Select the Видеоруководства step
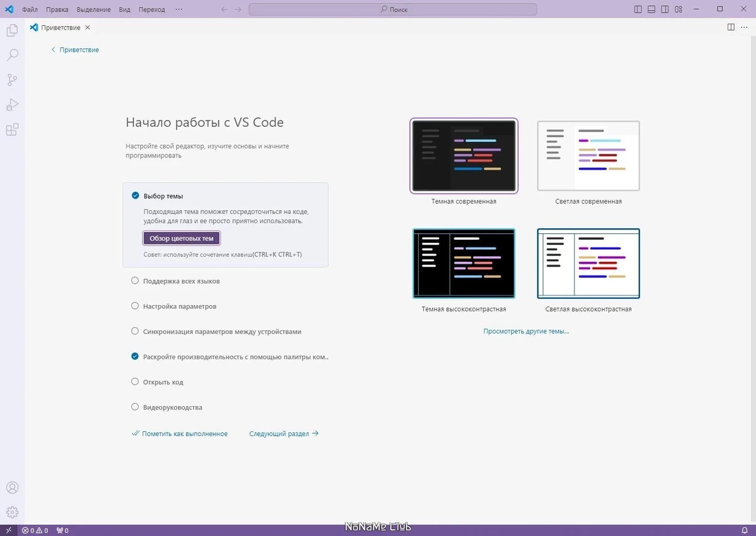The image size is (756, 536). [166, 407]
